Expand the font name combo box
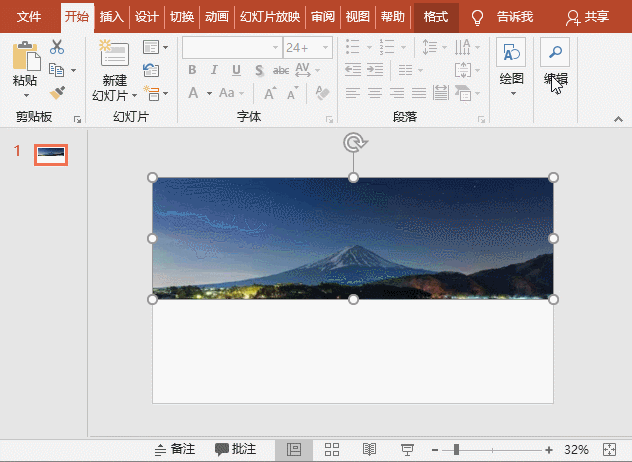Image resolution: width=632 pixels, height=462 pixels. click(x=274, y=47)
